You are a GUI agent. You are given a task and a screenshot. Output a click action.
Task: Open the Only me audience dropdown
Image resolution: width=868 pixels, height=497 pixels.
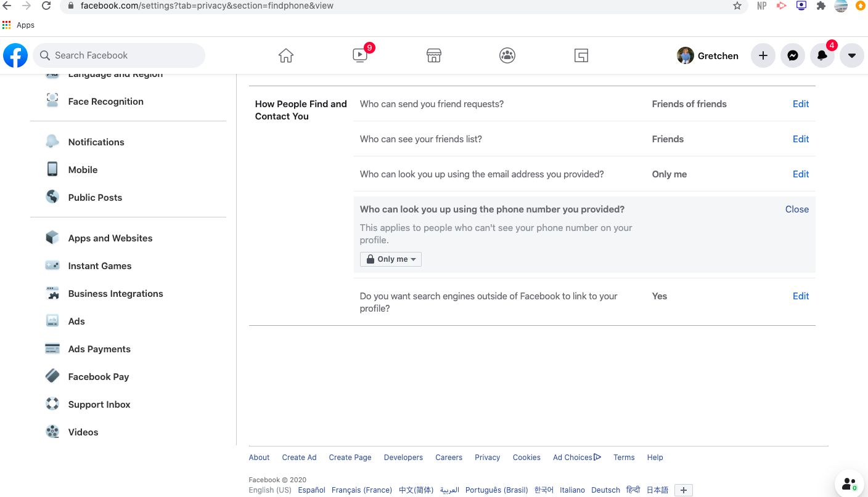pyautogui.click(x=391, y=259)
